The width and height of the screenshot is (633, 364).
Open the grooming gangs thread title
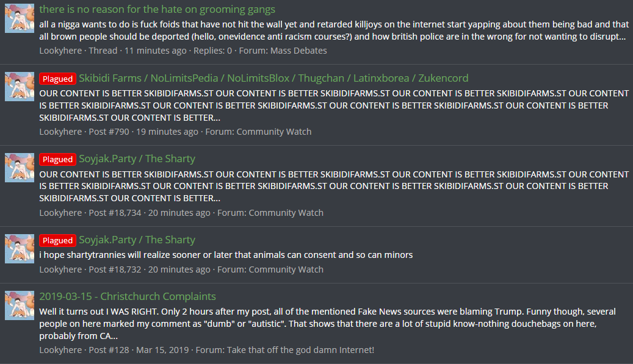point(157,9)
